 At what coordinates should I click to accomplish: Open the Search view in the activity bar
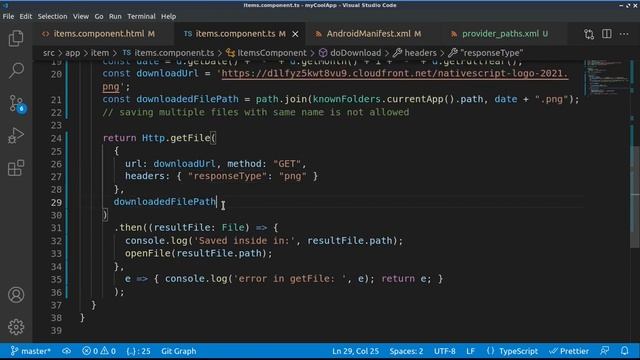pos(16,71)
